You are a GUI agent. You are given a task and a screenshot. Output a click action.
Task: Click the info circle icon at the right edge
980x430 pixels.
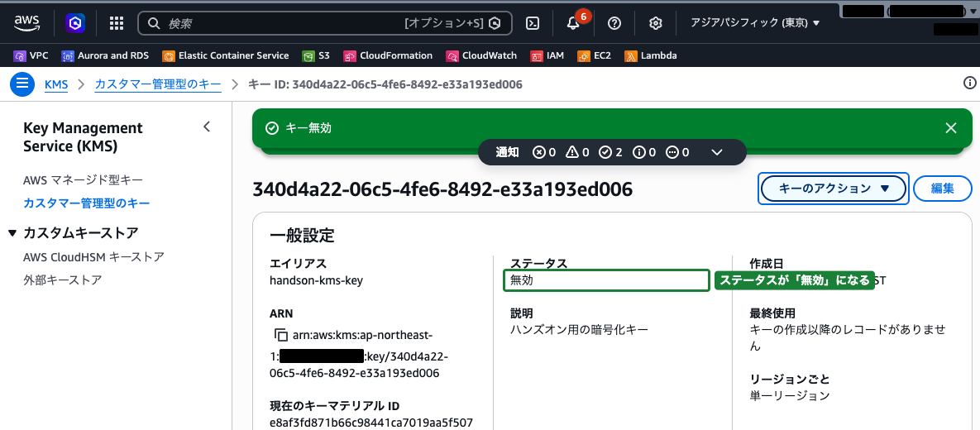point(970,84)
